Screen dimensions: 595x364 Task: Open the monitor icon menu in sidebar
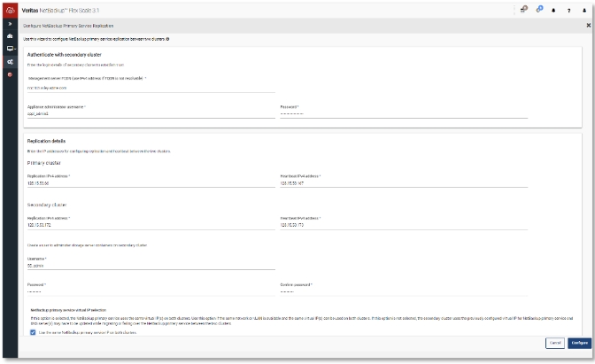(10, 49)
